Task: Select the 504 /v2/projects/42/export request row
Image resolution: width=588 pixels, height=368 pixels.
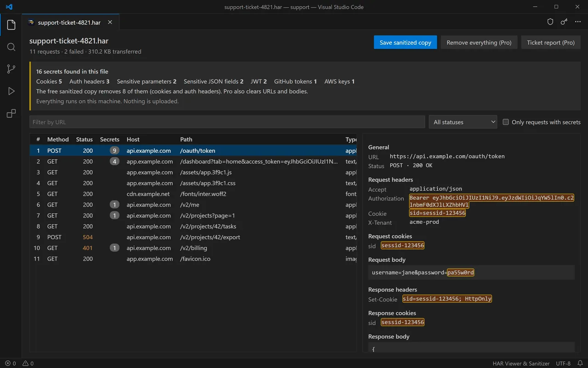Action: (x=193, y=237)
